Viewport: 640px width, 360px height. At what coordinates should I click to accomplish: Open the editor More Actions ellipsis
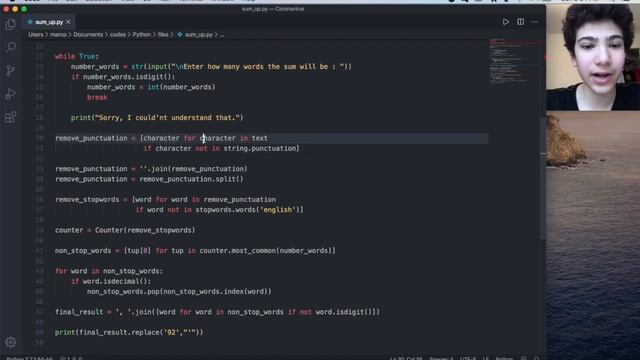[x=535, y=22]
